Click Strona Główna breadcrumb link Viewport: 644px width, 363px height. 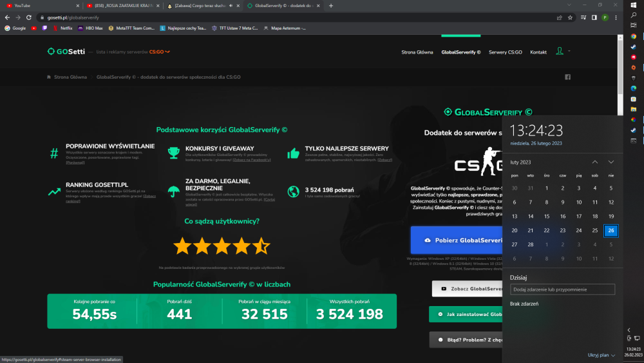70,77
